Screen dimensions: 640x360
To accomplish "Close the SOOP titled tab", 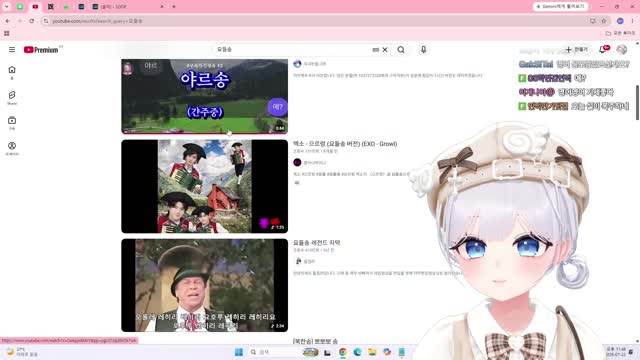I will coord(162,7).
